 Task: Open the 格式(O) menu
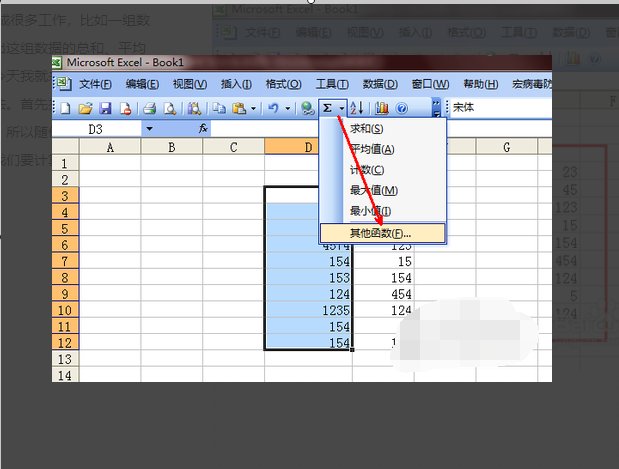click(x=282, y=84)
